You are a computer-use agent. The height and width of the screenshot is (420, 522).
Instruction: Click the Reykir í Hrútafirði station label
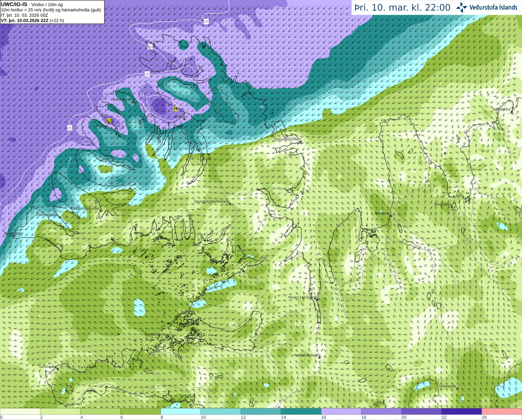pos(303,297)
